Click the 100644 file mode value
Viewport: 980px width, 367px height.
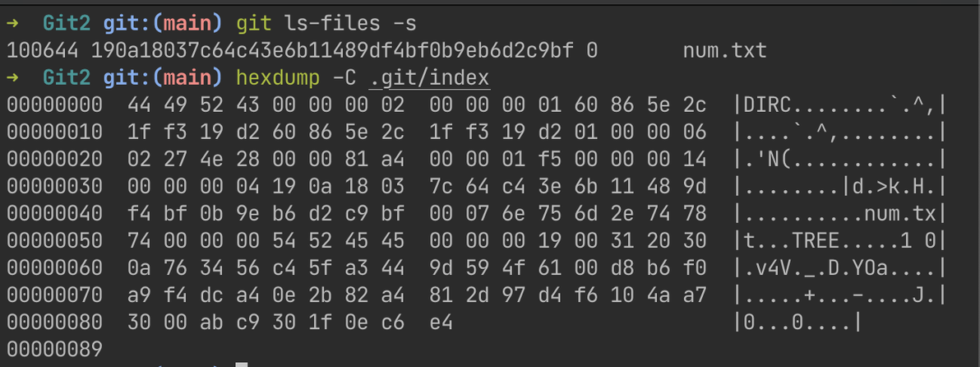coord(43,51)
